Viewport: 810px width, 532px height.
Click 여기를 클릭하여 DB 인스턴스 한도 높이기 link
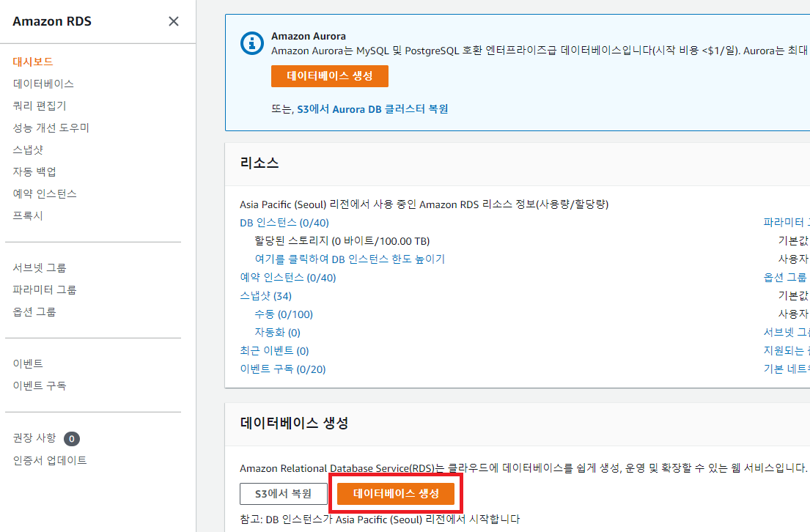350,259
